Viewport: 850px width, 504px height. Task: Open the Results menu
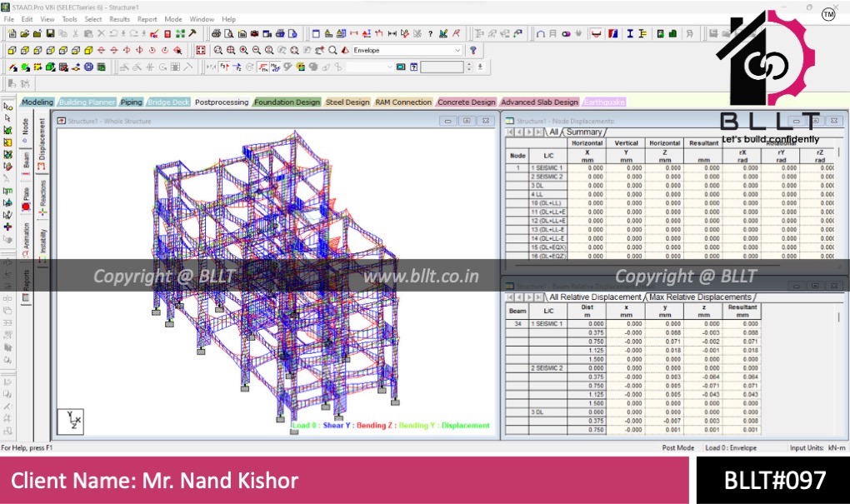[x=119, y=19]
